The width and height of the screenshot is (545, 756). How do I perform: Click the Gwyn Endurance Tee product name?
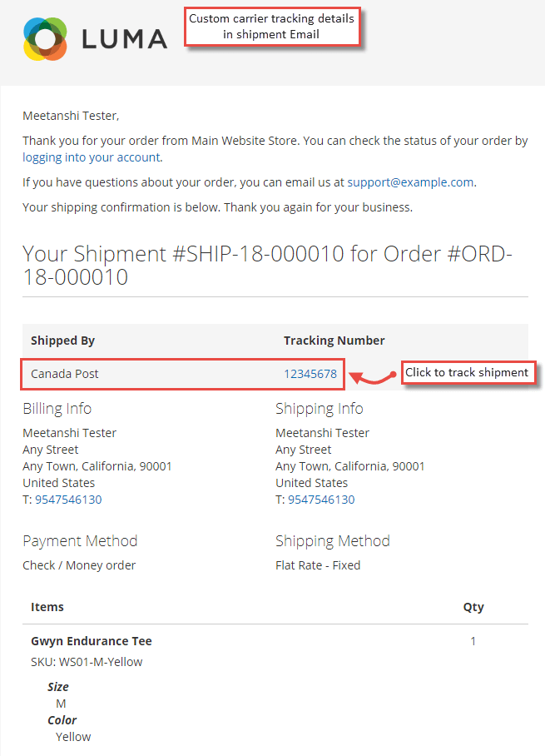tap(92, 641)
